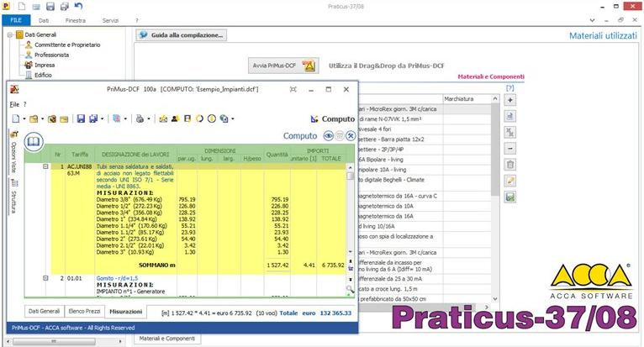644x347 pixels.
Task: Select Committente e Proprietario tree item
Action: point(67,45)
